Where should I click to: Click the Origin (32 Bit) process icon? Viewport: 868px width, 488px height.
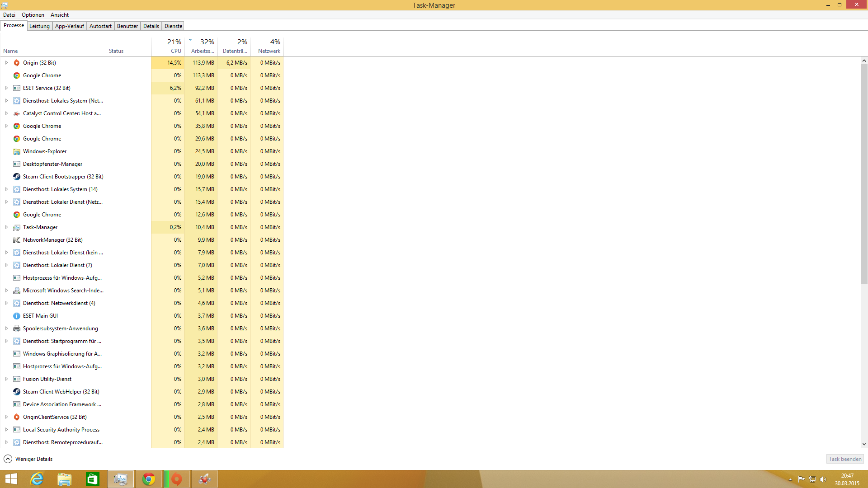point(17,63)
